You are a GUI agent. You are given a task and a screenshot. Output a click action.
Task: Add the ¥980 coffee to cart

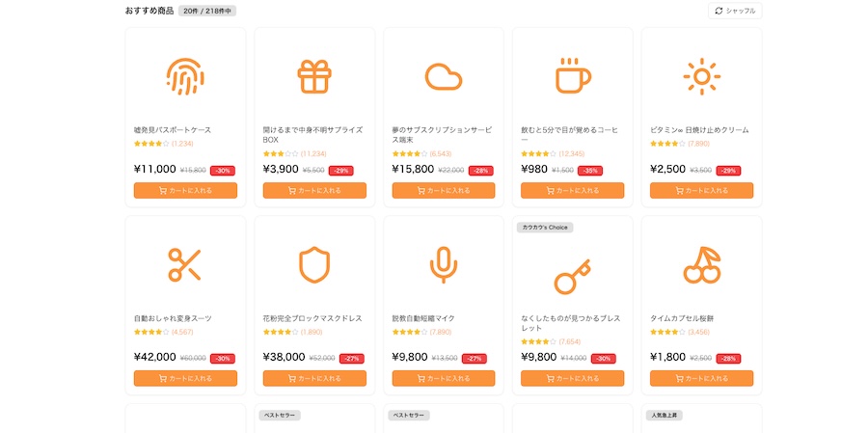[x=572, y=191]
